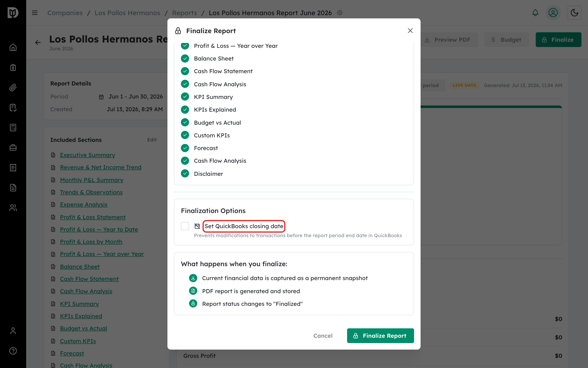
Task: Open notifications bell icon
Action: click(535, 13)
